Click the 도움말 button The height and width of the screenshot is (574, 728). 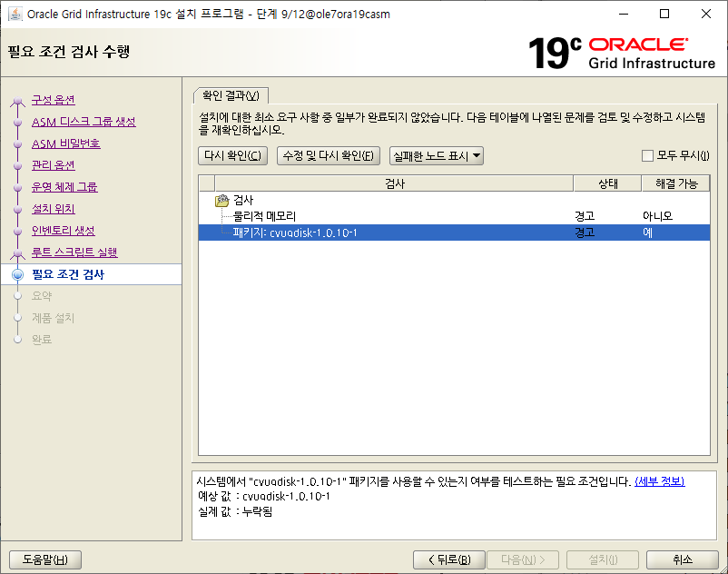(x=45, y=559)
